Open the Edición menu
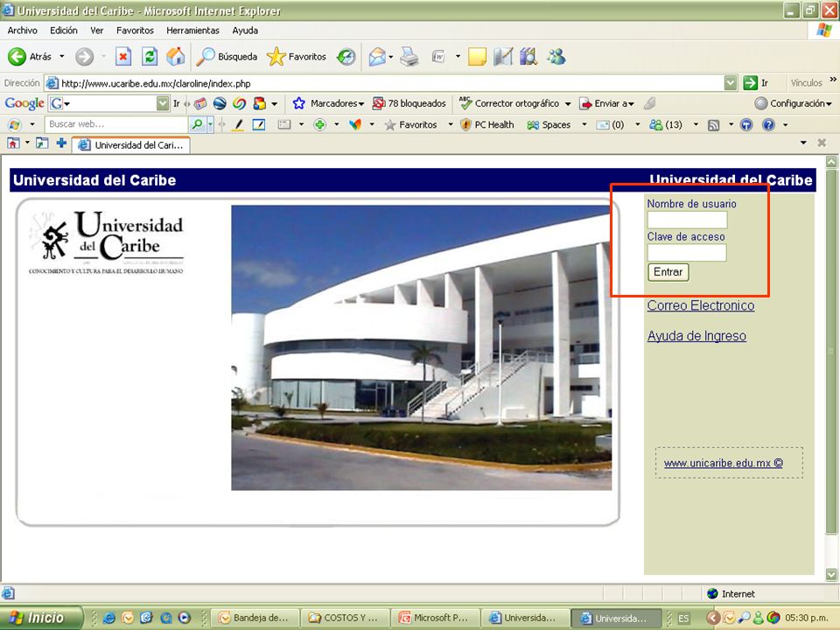Image resolution: width=840 pixels, height=630 pixels. (x=64, y=31)
